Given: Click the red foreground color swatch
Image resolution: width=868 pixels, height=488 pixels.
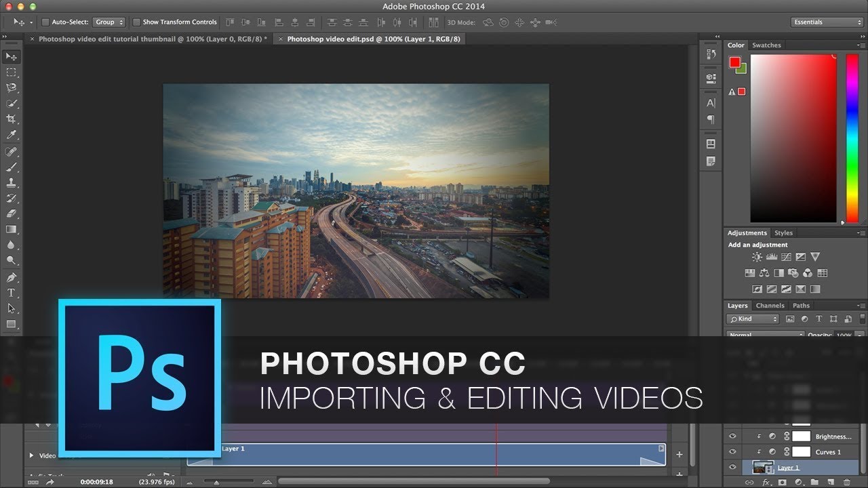Looking at the screenshot, I should coord(734,62).
